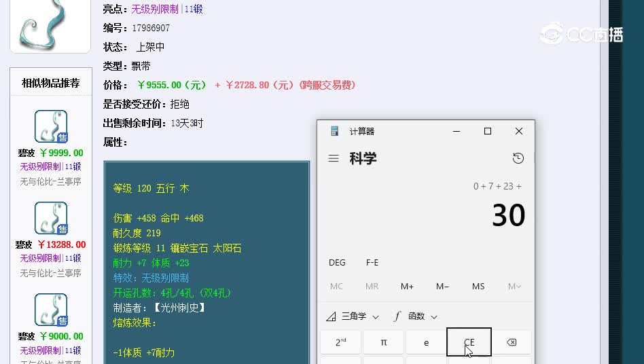This screenshot has height=364, width=644.
Task: Toggle DEG angle unit mode
Action: pyautogui.click(x=337, y=263)
